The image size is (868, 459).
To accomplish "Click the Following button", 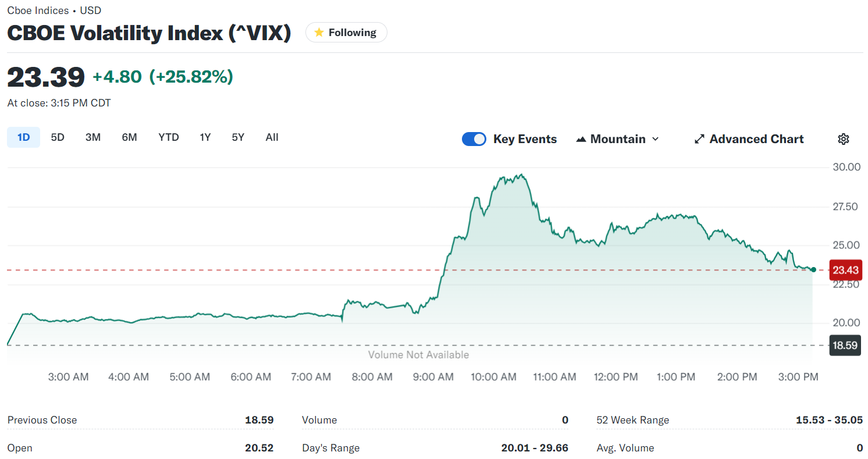I will [346, 33].
